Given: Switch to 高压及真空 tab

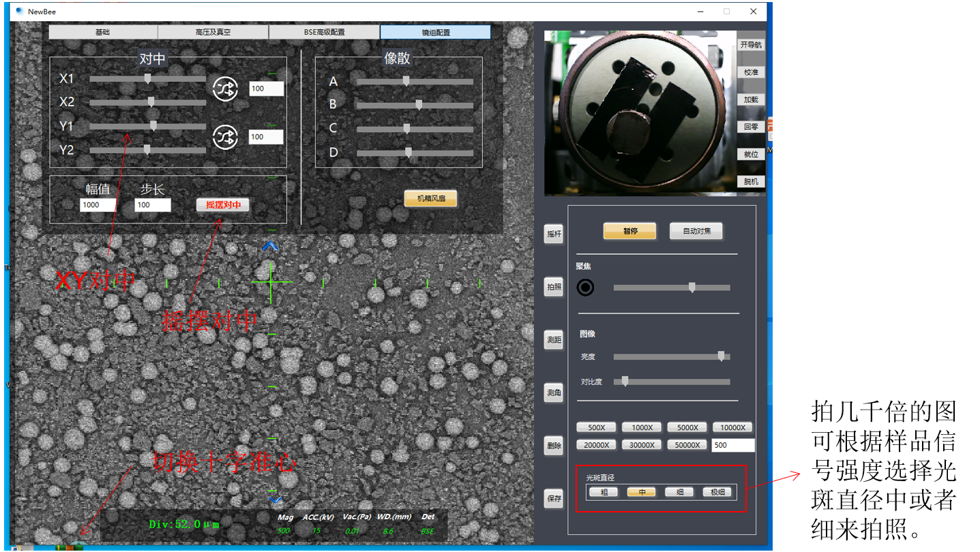Looking at the screenshot, I should pyautogui.click(x=213, y=32).
